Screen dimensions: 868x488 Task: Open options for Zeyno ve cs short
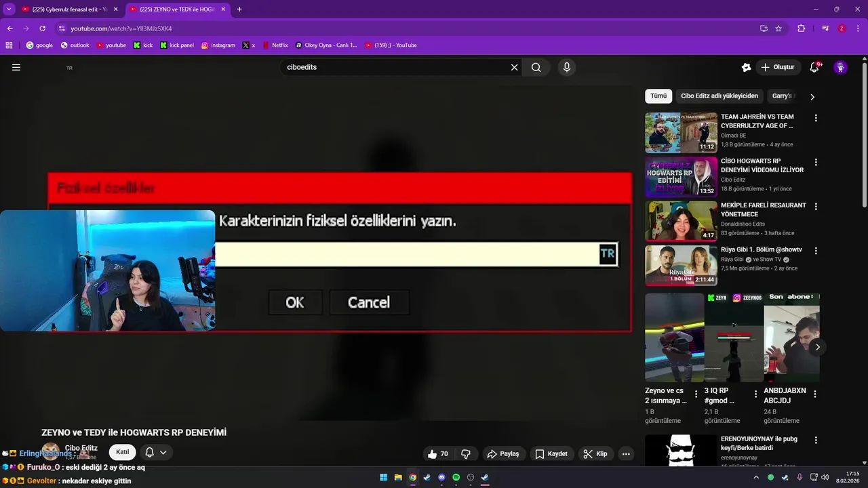tap(696, 394)
